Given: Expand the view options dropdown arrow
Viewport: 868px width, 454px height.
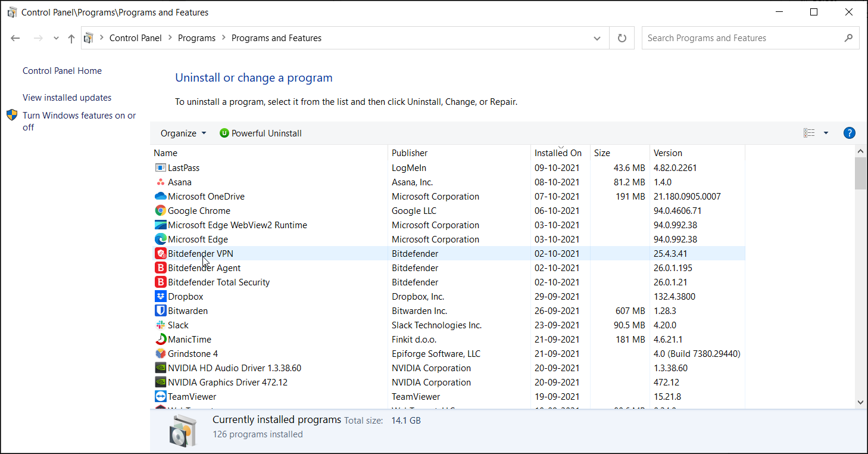Looking at the screenshot, I should pyautogui.click(x=826, y=133).
